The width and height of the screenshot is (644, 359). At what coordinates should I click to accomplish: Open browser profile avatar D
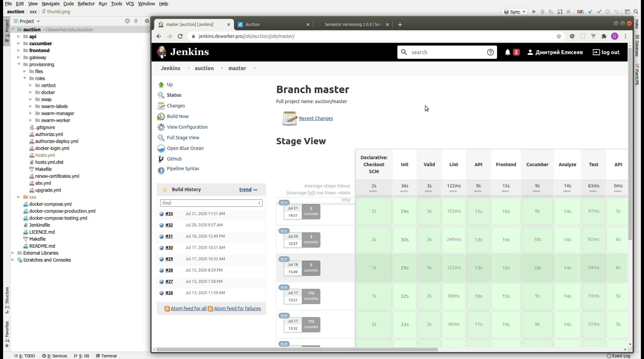point(615,36)
